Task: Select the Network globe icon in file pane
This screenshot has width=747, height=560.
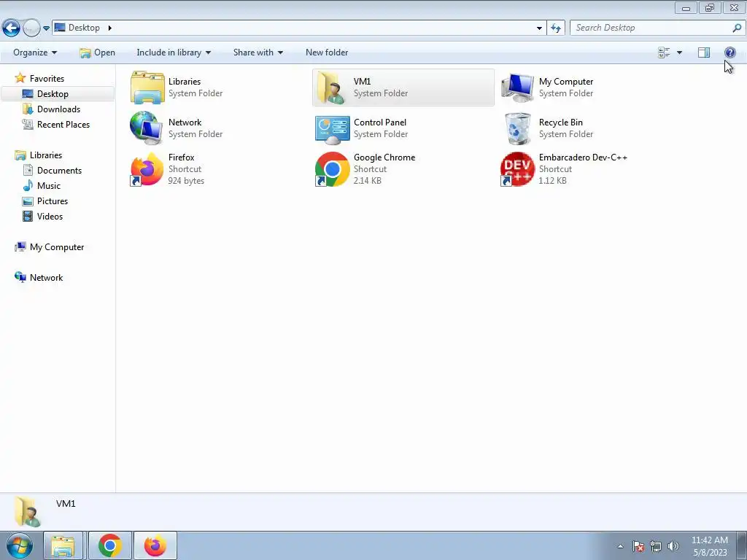Action: [x=147, y=128]
